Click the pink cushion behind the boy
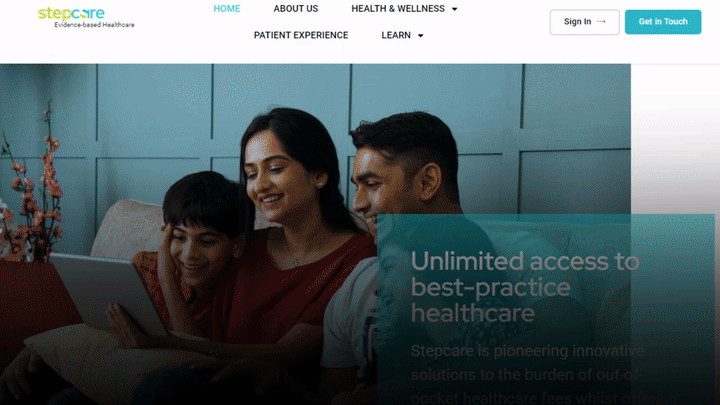This screenshot has height=405, width=720. (x=124, y=230)
